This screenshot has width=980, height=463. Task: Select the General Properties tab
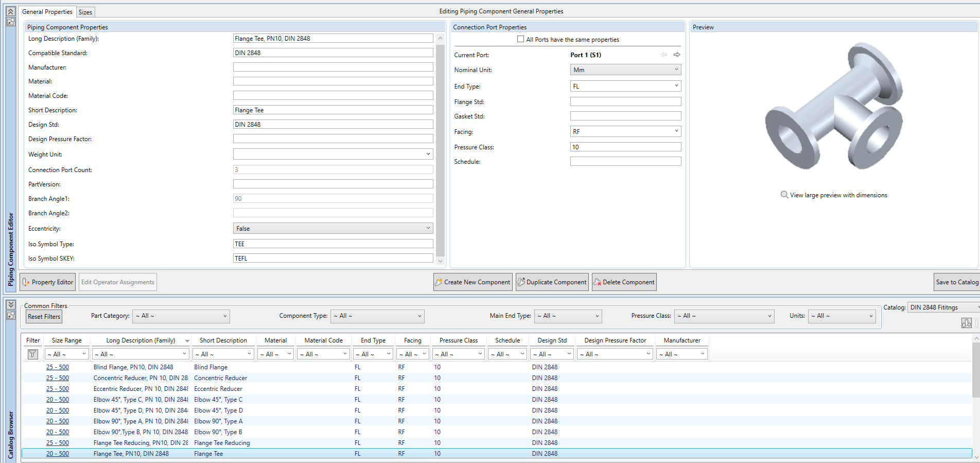(47, 12)
